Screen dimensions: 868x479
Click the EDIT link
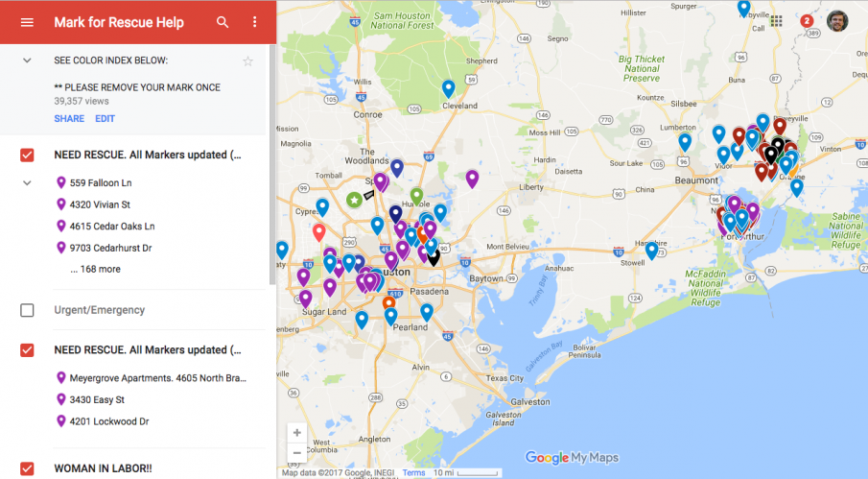pyautogui.click(x=105, y=118)
